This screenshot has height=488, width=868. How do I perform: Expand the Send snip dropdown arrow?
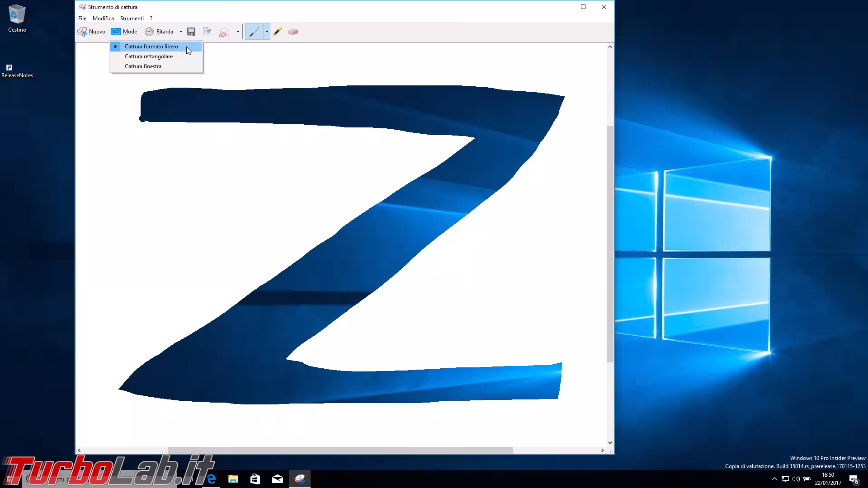238,32
